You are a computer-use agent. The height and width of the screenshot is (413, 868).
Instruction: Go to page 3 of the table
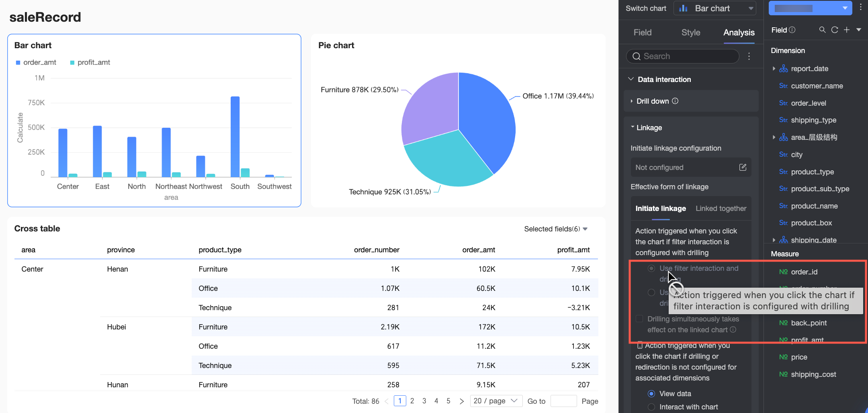click(x=424, y=401)
